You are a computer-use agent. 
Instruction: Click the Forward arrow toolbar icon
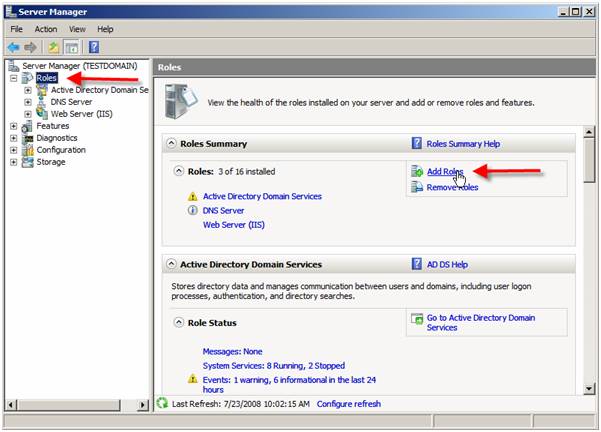pos(30,48)
